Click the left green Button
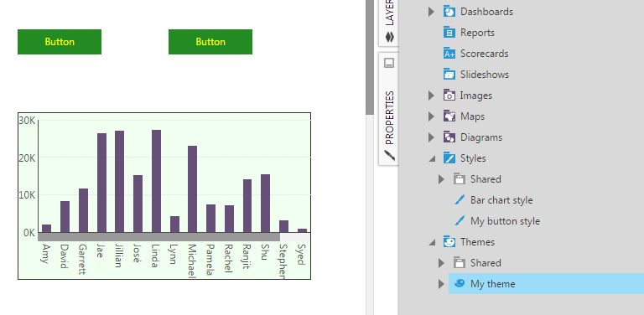 point(60,42)
